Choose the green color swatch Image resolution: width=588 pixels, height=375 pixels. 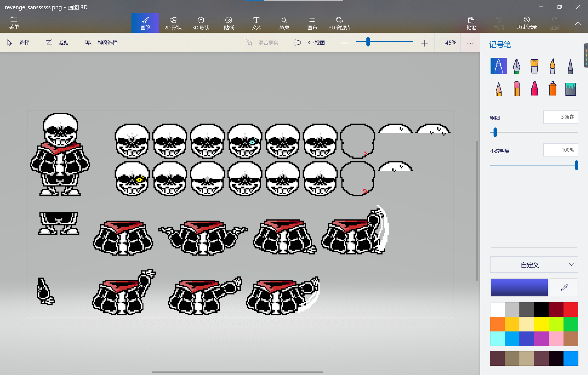click(571, 324)
